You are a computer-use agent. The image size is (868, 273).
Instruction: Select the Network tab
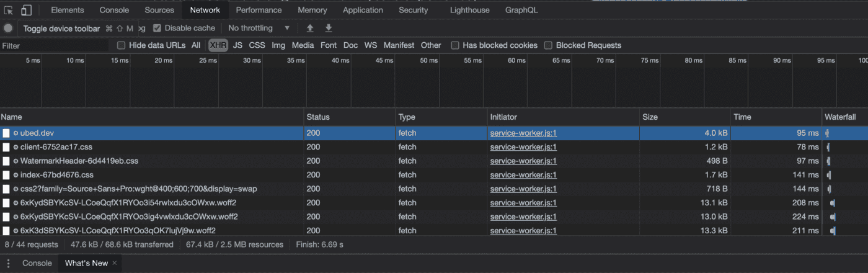point(205,10)
